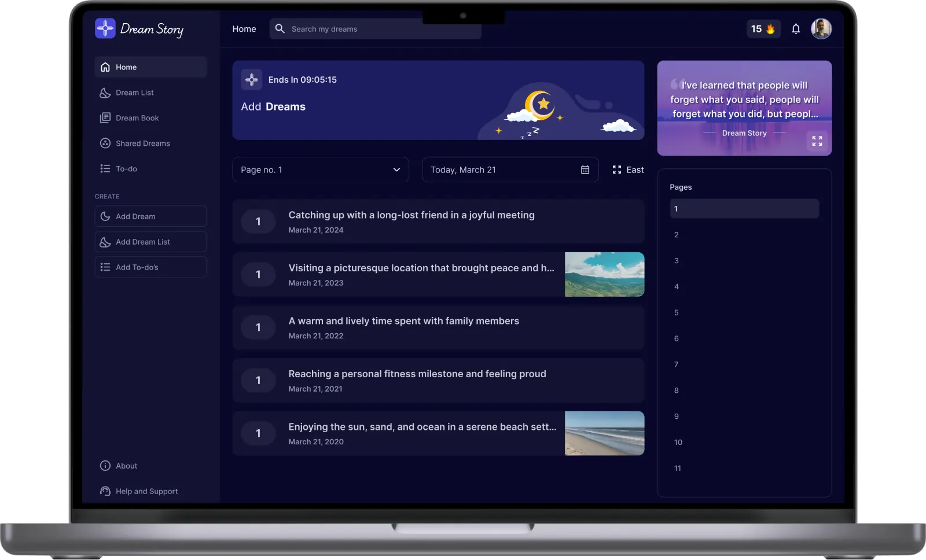The image size is (926, 560).
Task: Expand the quote card fullscreen icon
Action: [817, 141]
